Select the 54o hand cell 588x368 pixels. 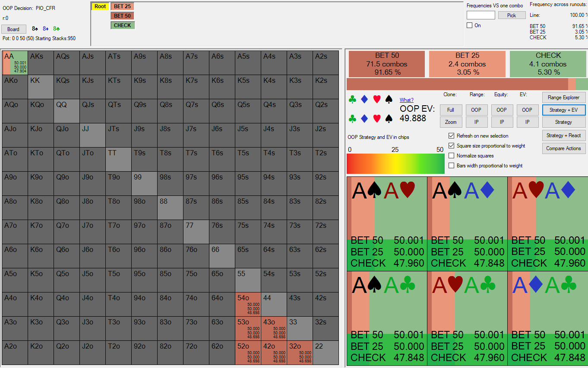click(248, 304)
